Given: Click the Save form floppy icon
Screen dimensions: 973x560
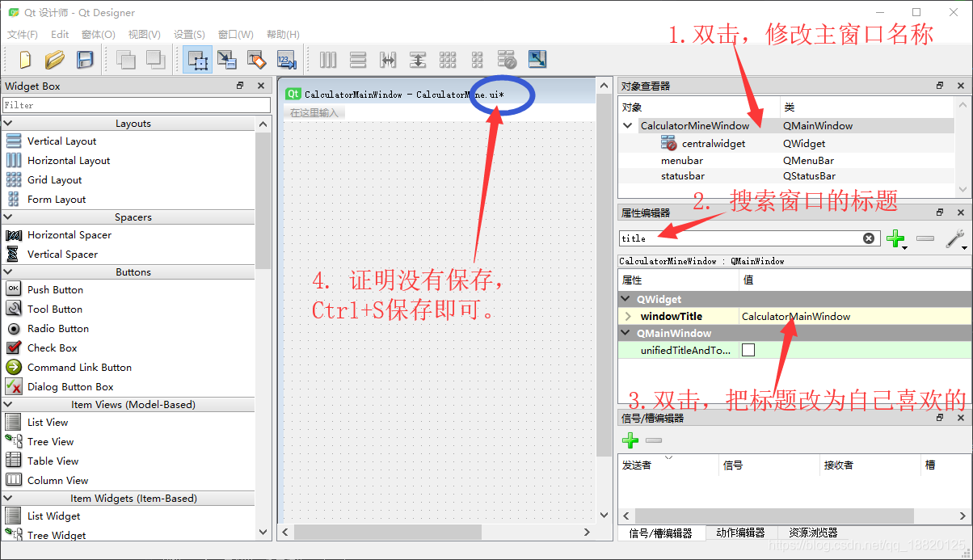Looking at the screenshot, I should (85, 59).
